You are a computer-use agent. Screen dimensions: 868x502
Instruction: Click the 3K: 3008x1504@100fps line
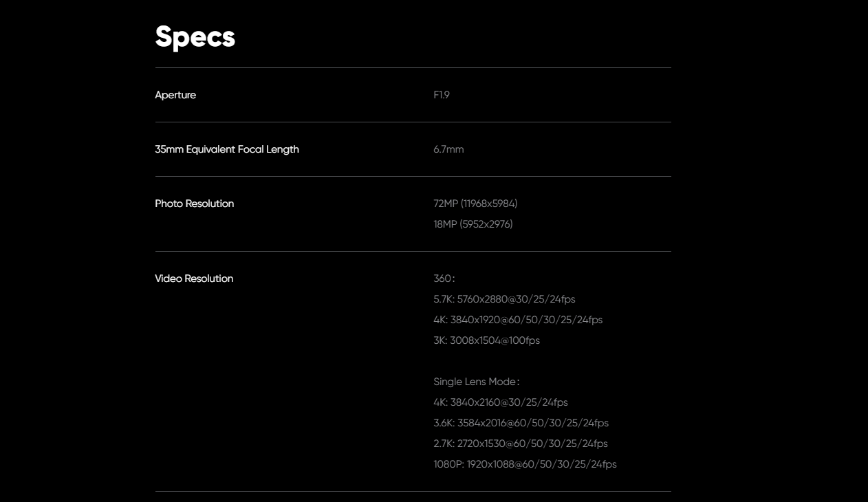[486, 340]
